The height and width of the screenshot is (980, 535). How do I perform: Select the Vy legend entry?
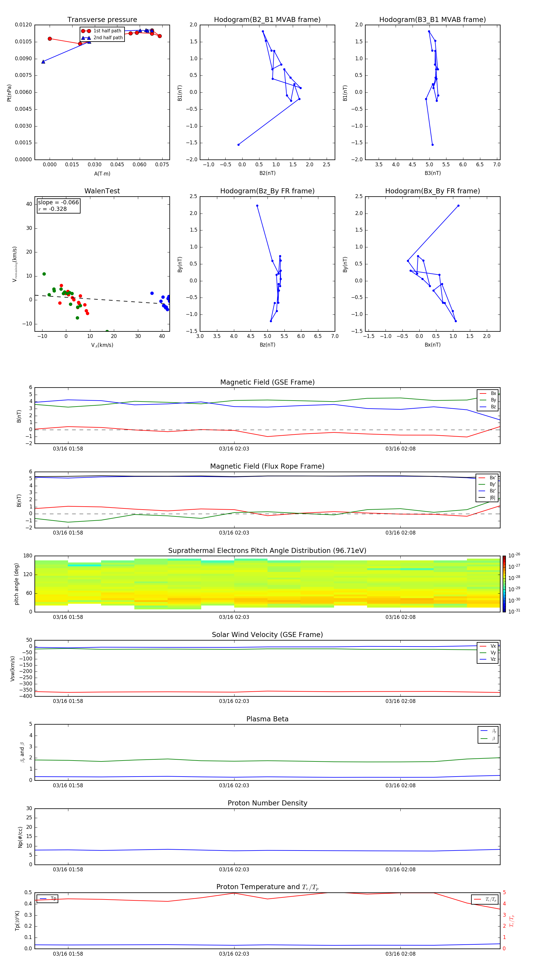tap(488, 652)
